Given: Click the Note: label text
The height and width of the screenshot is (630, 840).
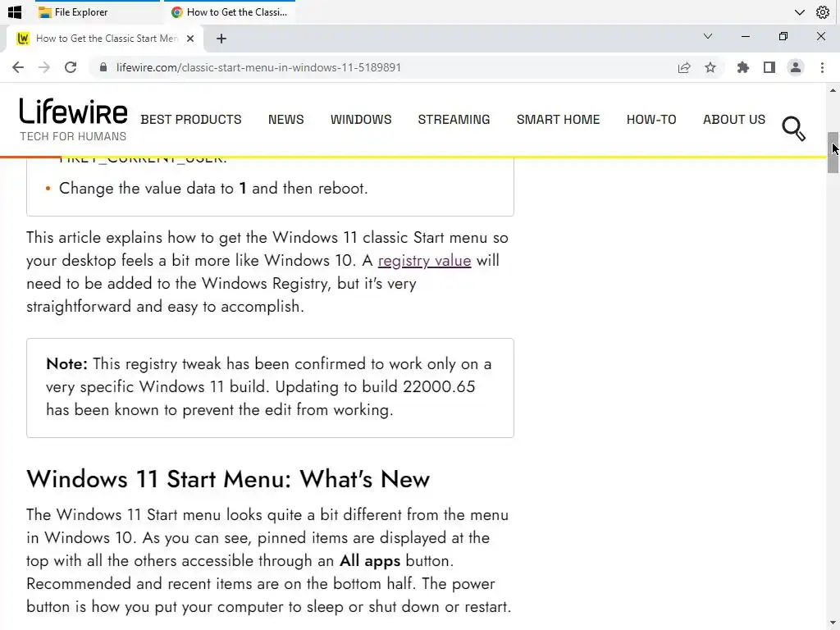Looking at the screenshot, I should pos(66,363).
